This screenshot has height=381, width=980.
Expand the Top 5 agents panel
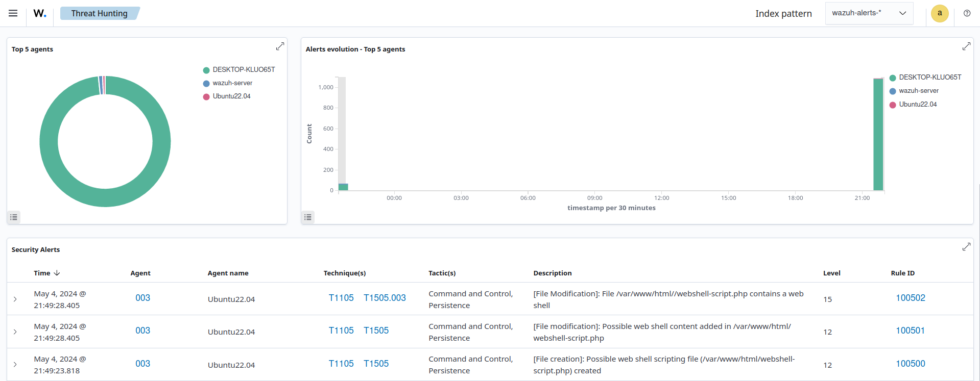tap(280, 46)
